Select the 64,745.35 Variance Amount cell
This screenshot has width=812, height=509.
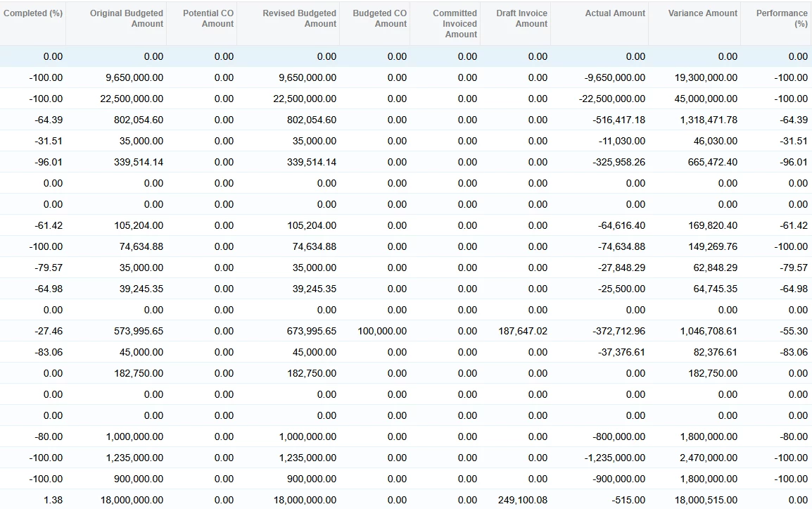tap(715, 289)
